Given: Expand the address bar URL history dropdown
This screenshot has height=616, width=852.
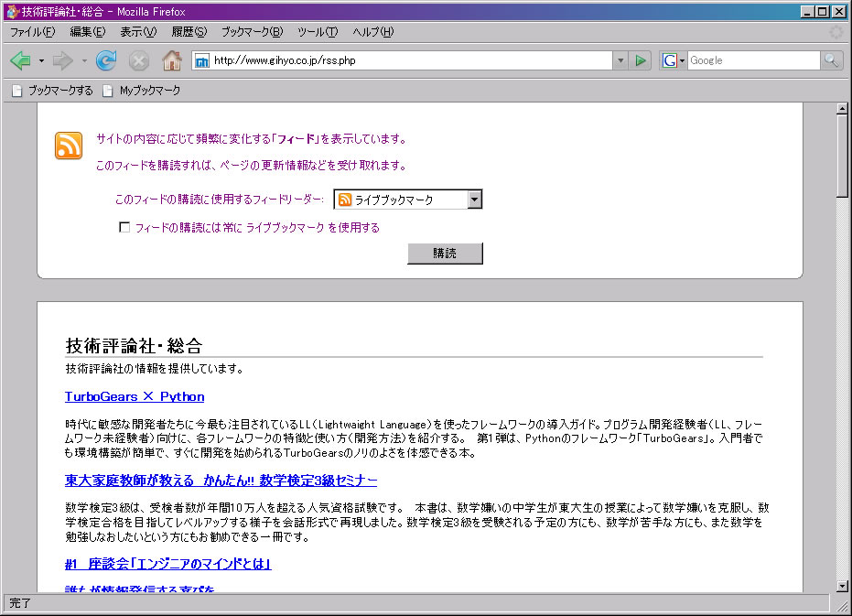Looking at the screenshot, I should pos(620,60).
